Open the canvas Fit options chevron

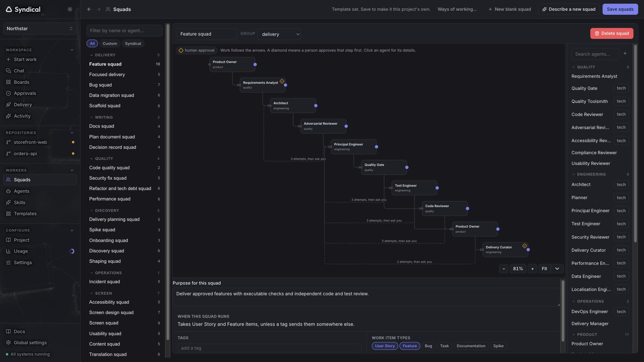[x=557, y=268]
